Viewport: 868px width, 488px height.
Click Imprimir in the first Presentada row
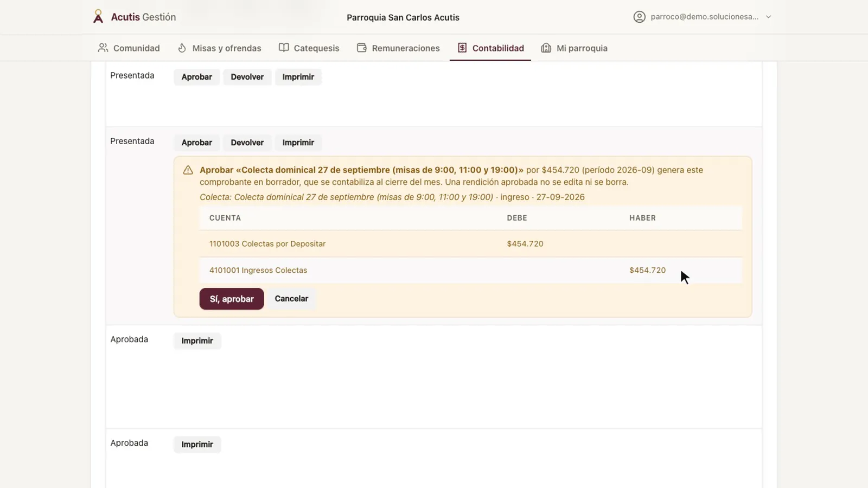coord(298,77)
